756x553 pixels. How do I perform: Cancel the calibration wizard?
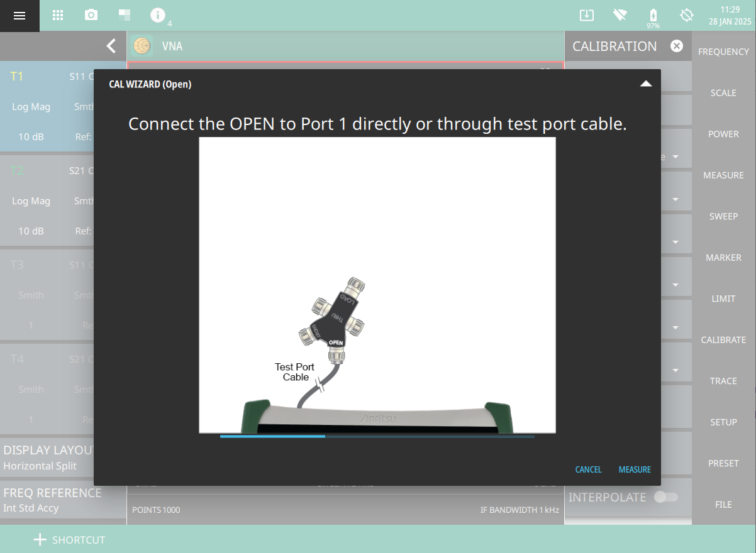click(x=588, y=469)
